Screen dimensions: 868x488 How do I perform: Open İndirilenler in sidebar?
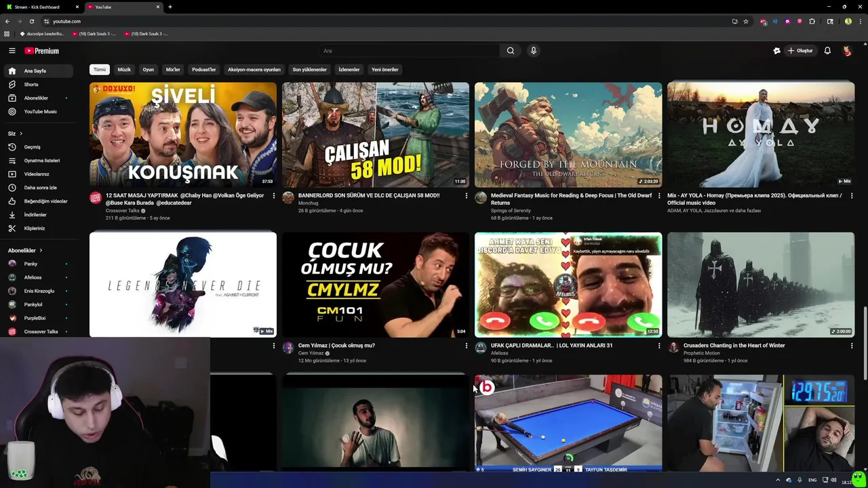click(x=40, y=215)
